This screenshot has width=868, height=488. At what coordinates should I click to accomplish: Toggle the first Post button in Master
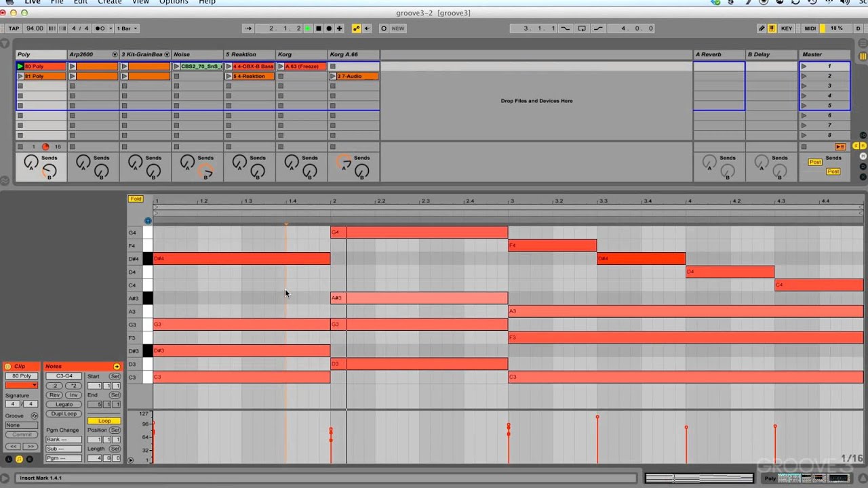coord(815,162)
